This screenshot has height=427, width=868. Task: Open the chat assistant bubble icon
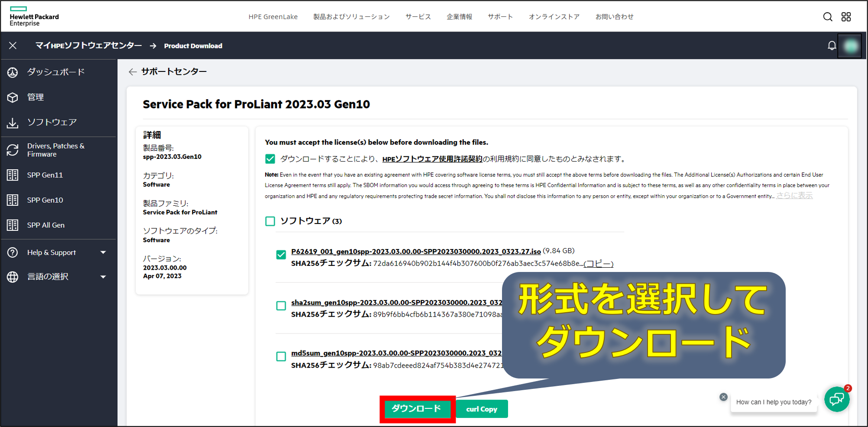[837, 399]
